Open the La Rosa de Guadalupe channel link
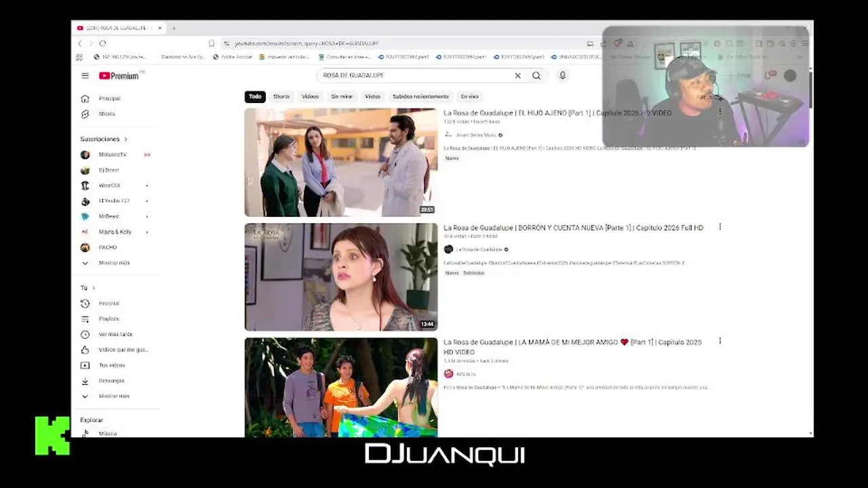This screenshot has height=488, width=868. (479, 249)
